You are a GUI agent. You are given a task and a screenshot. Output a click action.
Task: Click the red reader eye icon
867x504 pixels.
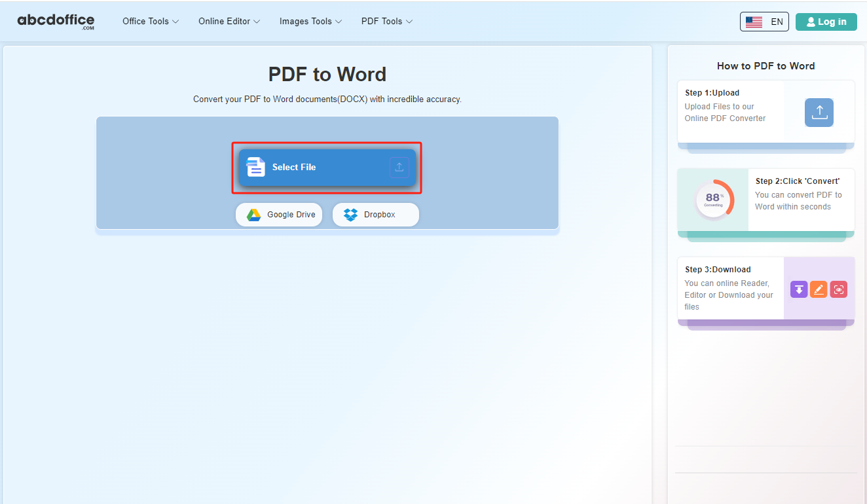tap(839, 289)
